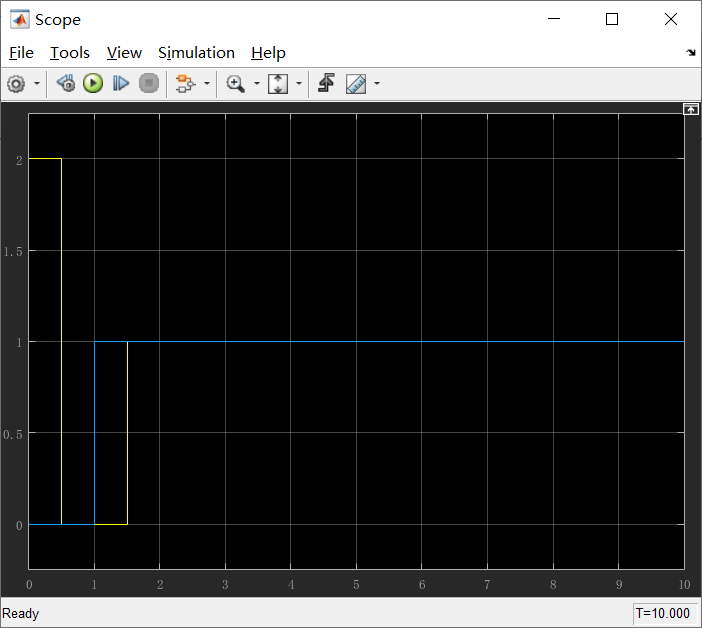Expand the Measurements dropdown arrow
This screenshot has width=702, height=628.
click(x=377, y=84)
